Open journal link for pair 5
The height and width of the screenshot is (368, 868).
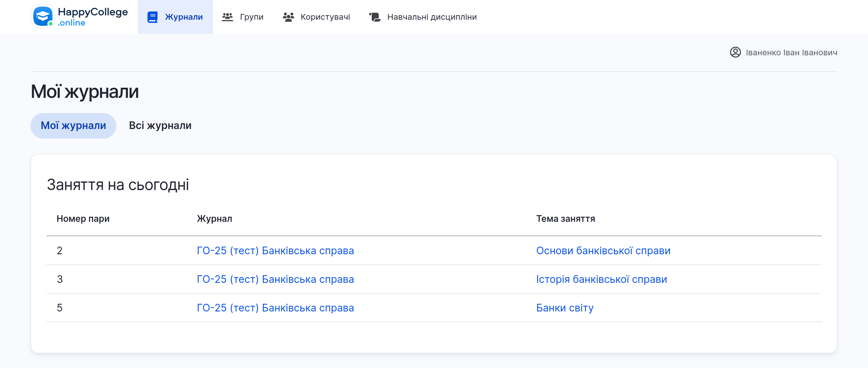275,308
